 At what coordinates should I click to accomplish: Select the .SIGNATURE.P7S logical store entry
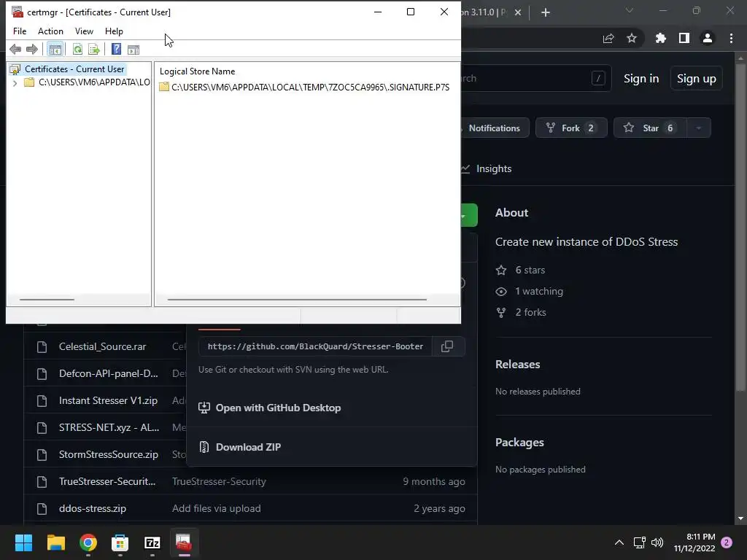point(310,87)
